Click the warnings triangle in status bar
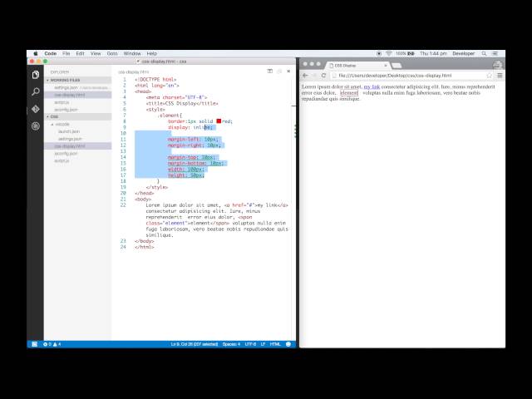Viewport: 532px width, 399px height. point(57,344)
